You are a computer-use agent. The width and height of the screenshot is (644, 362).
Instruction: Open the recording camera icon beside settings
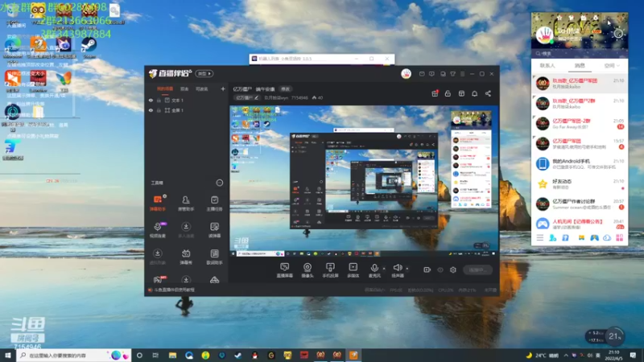point(427,269)
